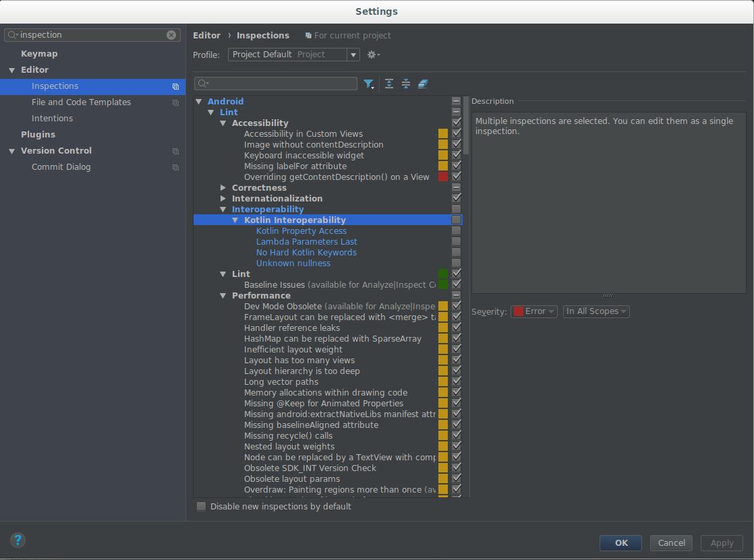Open File and Code Templates settings

[x=81, y=102]
